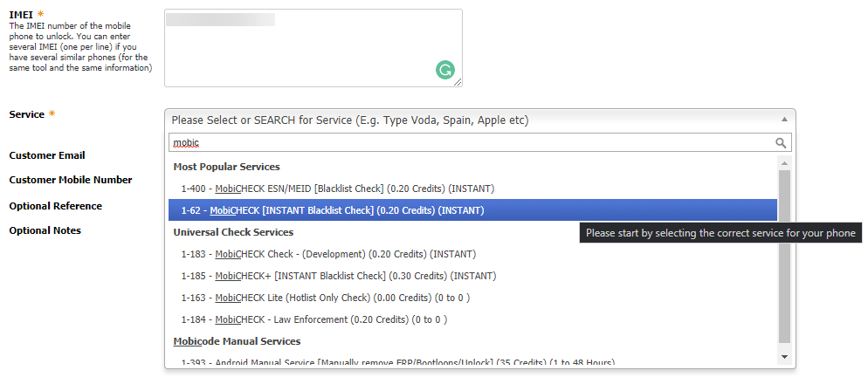Click the 'Most Popular Services' group heading

[226, 167]
